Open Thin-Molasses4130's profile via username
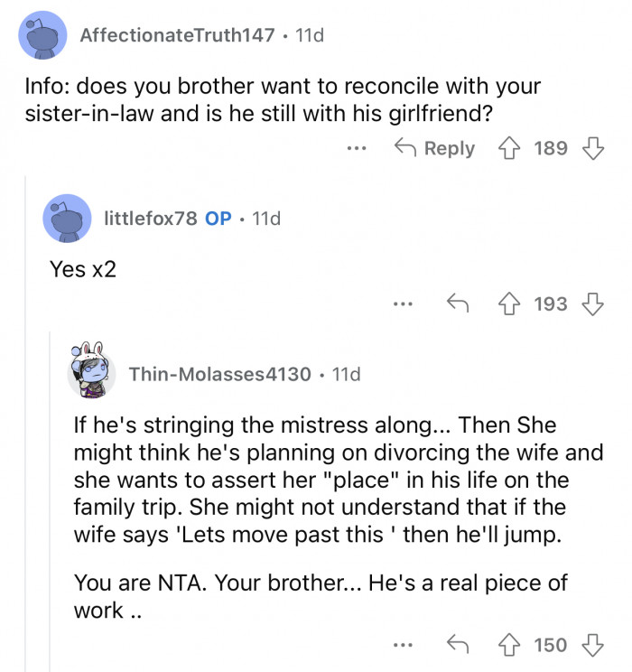The image size is (632, 672). (x=220, y=374)
